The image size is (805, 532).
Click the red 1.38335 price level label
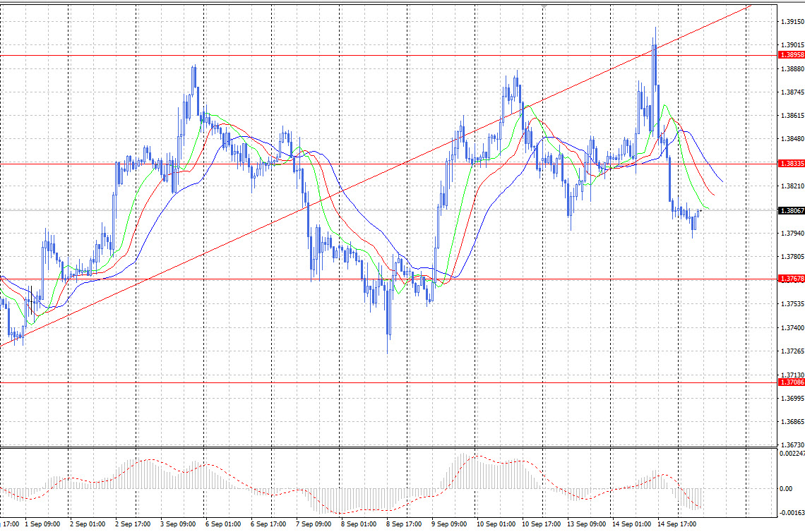coord(792,164)
